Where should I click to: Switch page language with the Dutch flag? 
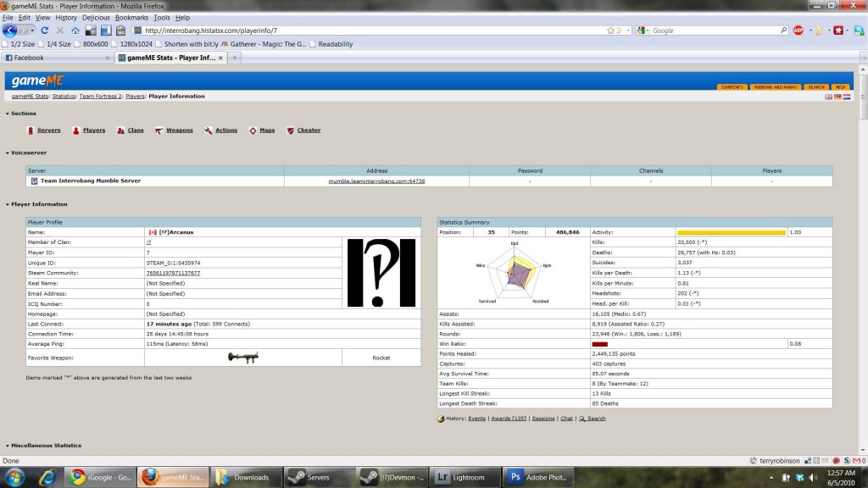pos(847,97)
